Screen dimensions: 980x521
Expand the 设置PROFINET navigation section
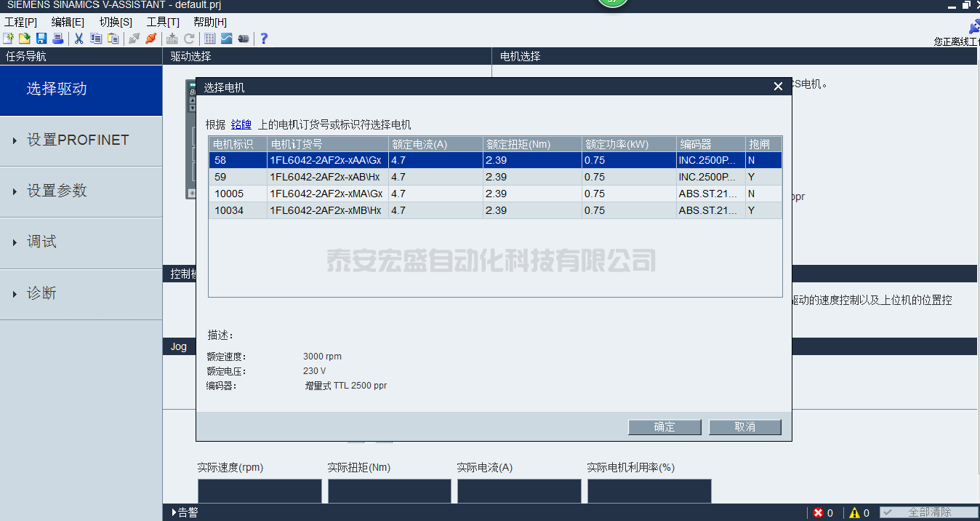coord(78,140)
